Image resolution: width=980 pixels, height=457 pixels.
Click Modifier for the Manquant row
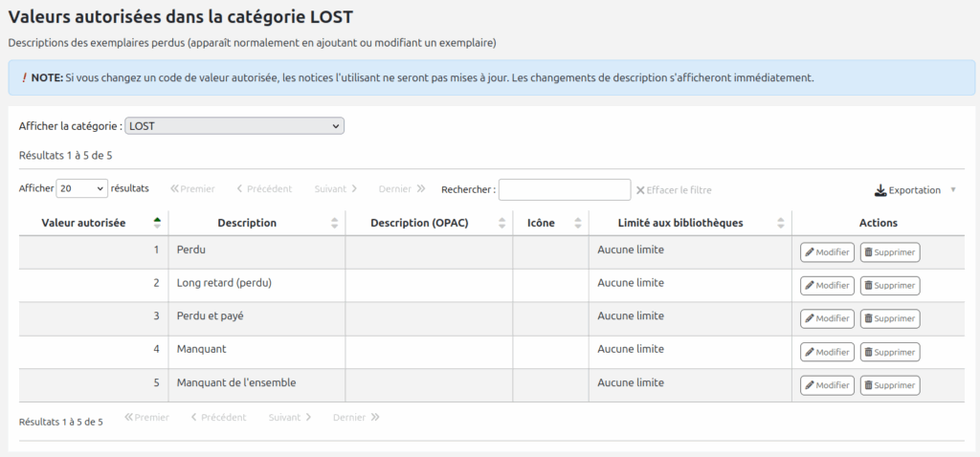point(827,352)
